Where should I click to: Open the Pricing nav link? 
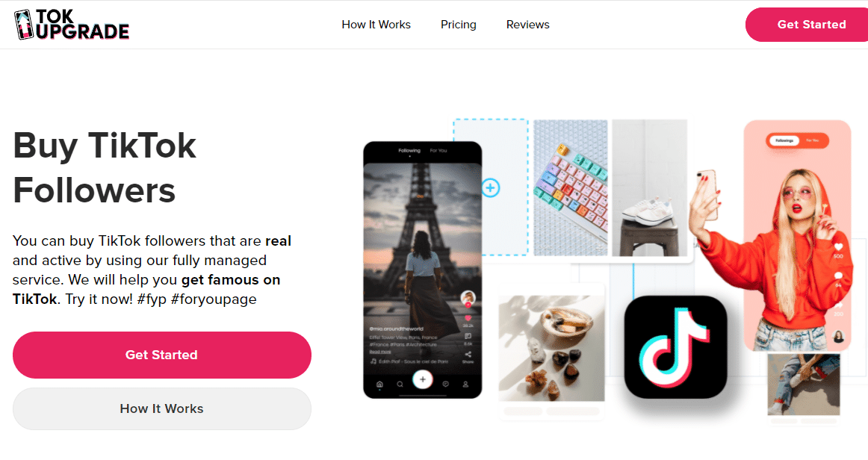pos(459,25)
